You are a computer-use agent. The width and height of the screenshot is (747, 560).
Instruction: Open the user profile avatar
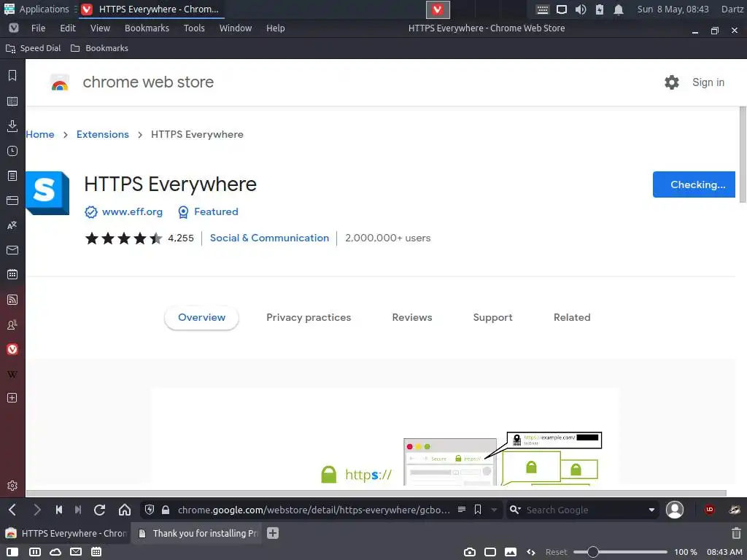(x=675, y=510)
